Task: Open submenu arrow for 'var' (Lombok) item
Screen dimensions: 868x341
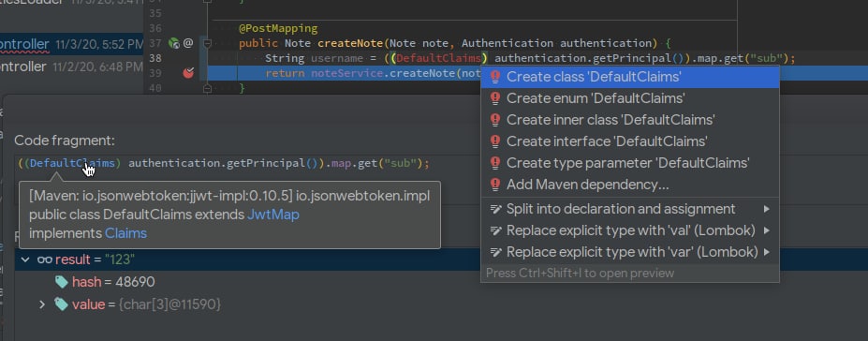Action: click(767, 252)
